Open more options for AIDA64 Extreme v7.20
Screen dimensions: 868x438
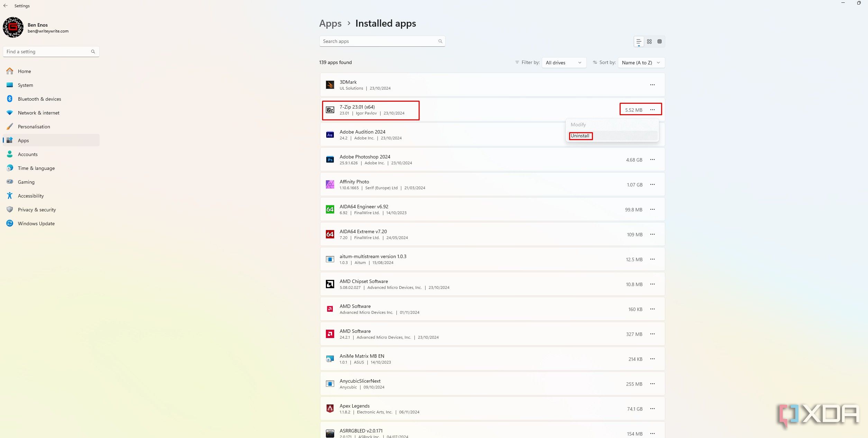tap(652, 234)
